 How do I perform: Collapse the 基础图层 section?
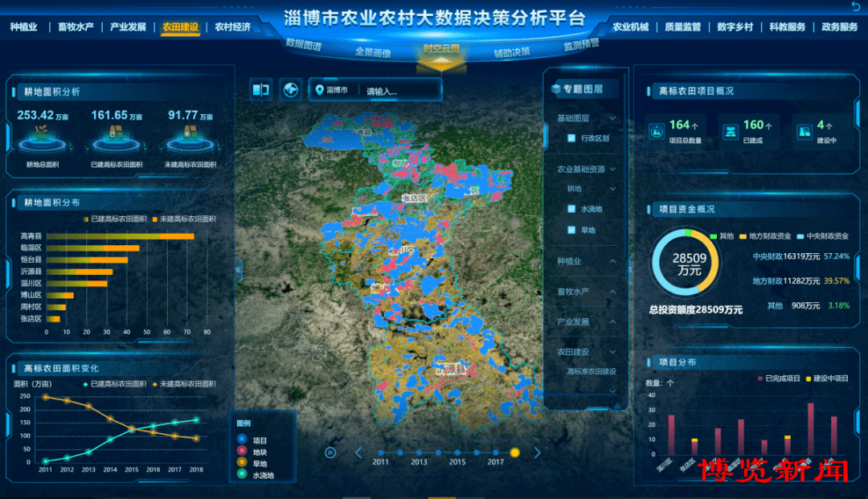pyautogui.click(x=612, y=118)
